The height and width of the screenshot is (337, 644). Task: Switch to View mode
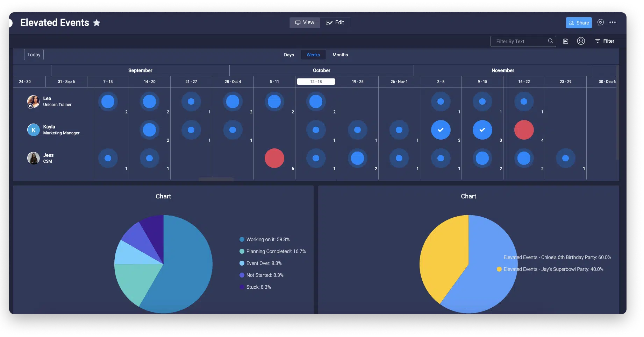(x=305, y=22)
